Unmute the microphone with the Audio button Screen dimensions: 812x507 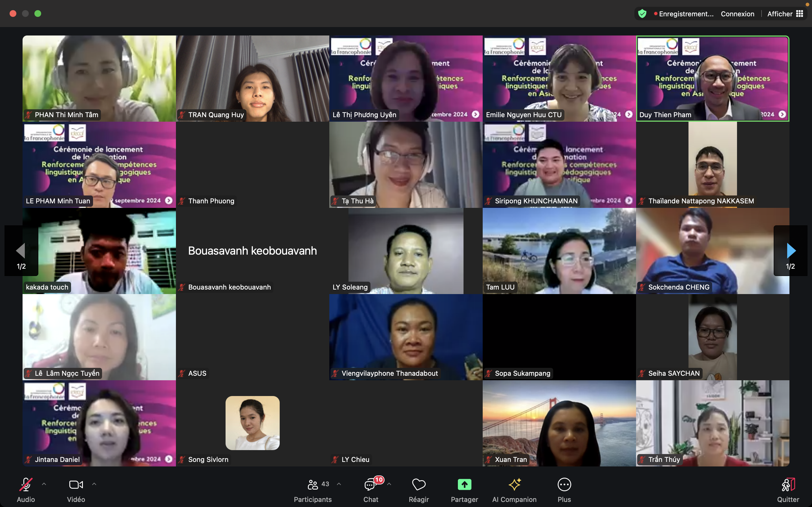(26, 485)
